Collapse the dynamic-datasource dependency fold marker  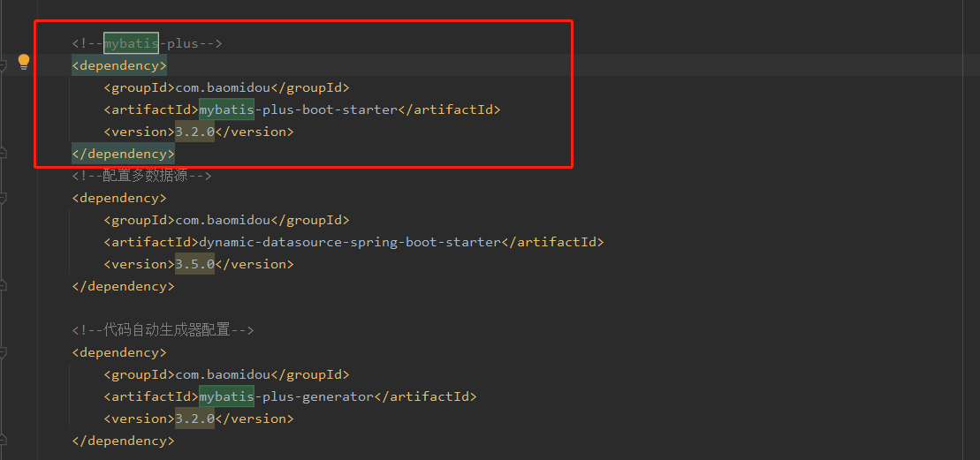coord(3,198)
